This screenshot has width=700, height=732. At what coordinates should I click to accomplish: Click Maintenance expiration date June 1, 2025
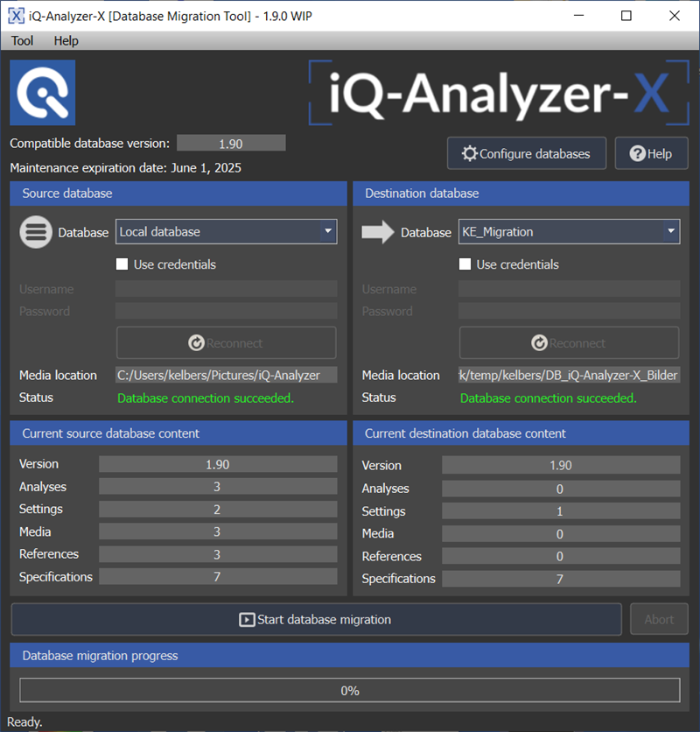(x=125, y=168)
